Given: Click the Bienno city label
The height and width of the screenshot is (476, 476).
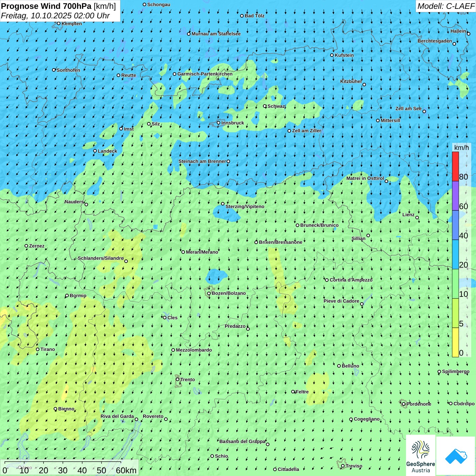Looking at the screenshot, I should [66, 409].
